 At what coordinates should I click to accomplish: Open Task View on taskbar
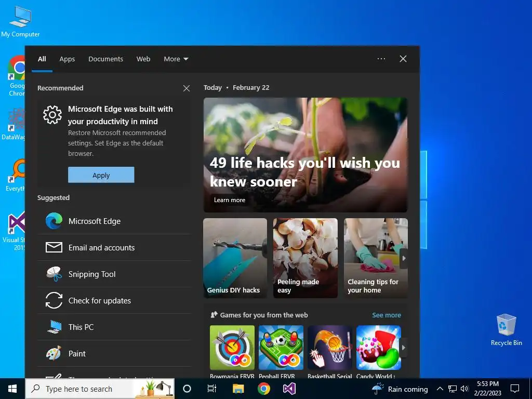coord(212,389)
